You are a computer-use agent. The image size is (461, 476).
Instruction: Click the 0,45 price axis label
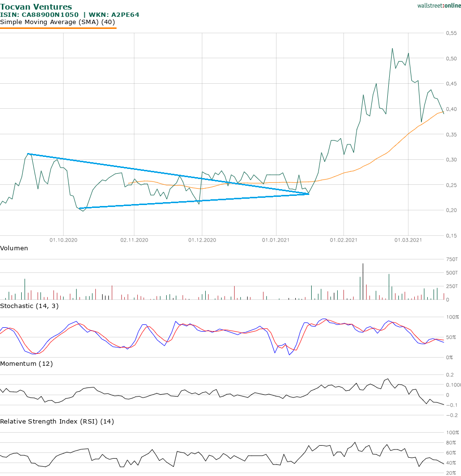coord(451,83)
